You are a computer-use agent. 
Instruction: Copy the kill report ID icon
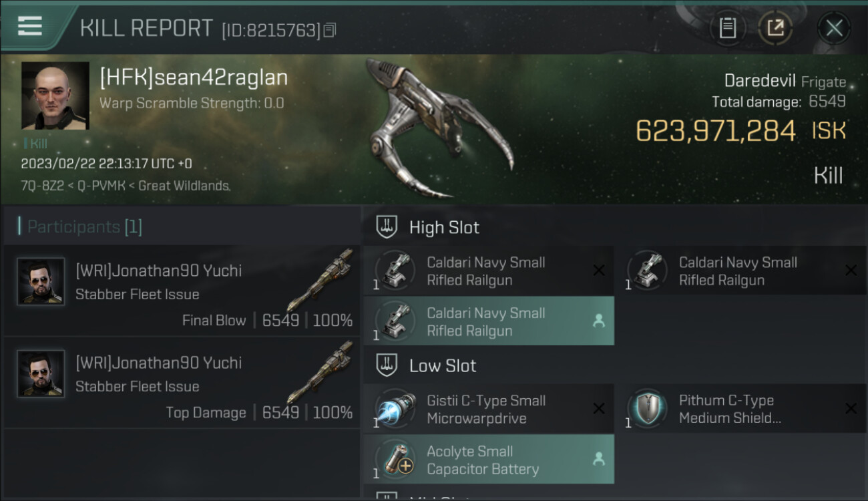point(330,30)
